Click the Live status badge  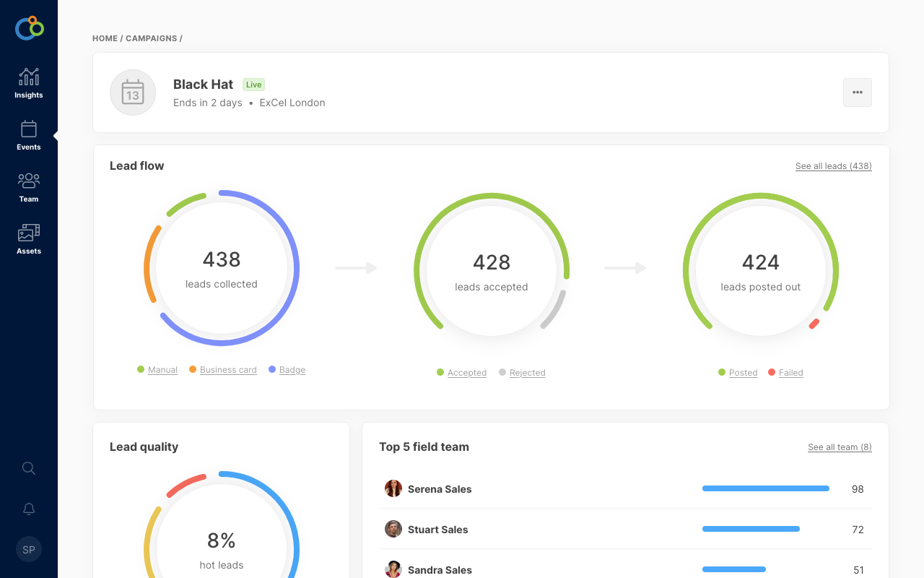253,85
